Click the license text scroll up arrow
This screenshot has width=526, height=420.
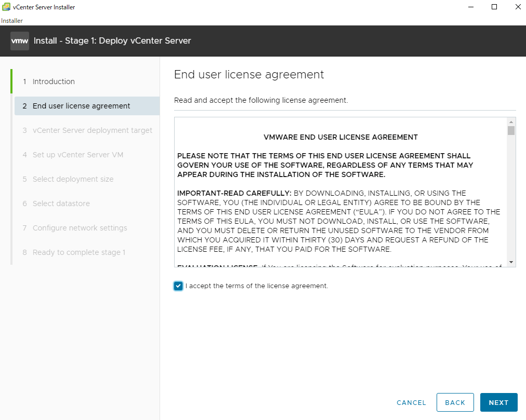point(511,122)
